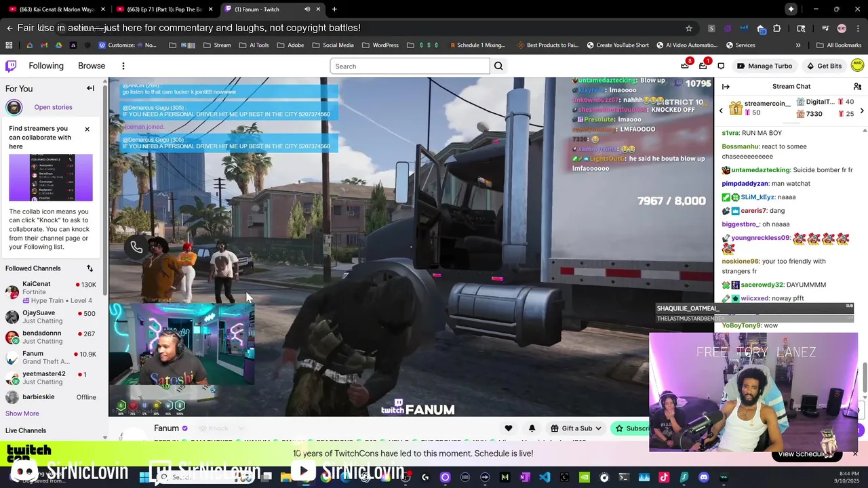Open the notifications inbox icon
Screen dimensions: 868x488
click(x=703, y=66)
